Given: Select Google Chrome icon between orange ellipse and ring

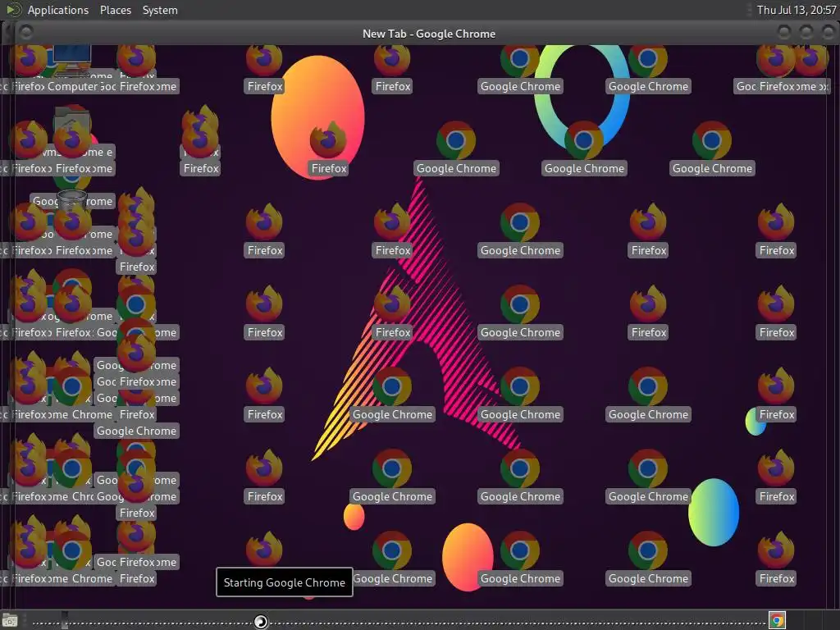Looking at the screenshot, I should pos(456,140).
